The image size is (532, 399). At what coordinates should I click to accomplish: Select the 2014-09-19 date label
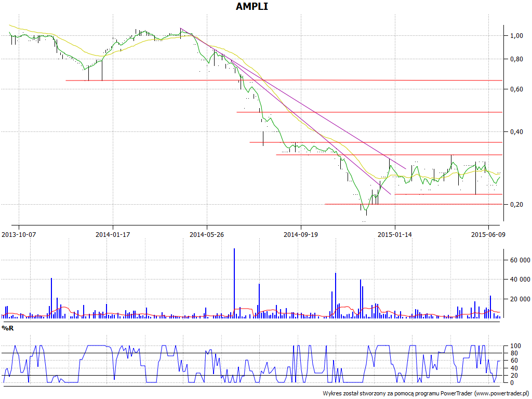[301, 234]
